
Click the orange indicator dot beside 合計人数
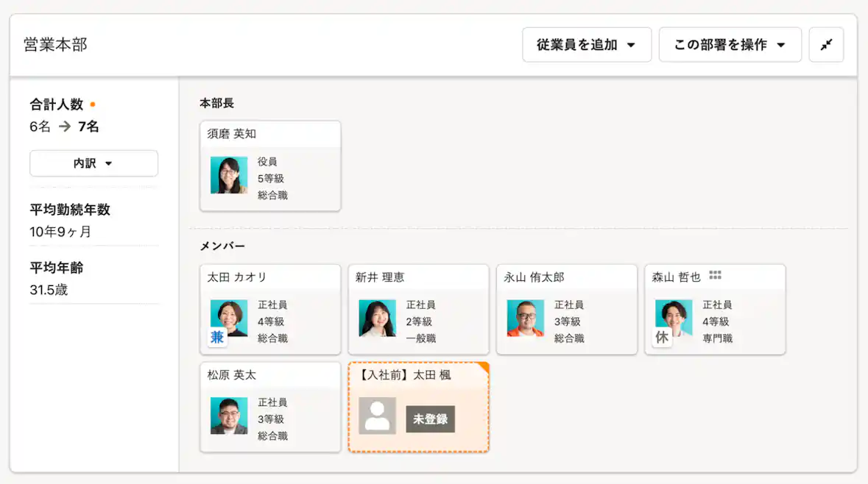coord(94,104)
